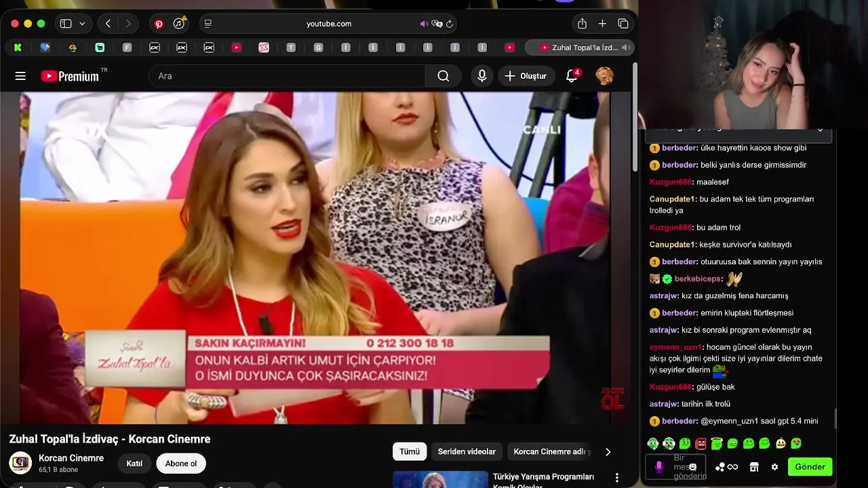The image size is (868, 488).
Task: Click the chat message input field
Action: [x=676, y=466]
